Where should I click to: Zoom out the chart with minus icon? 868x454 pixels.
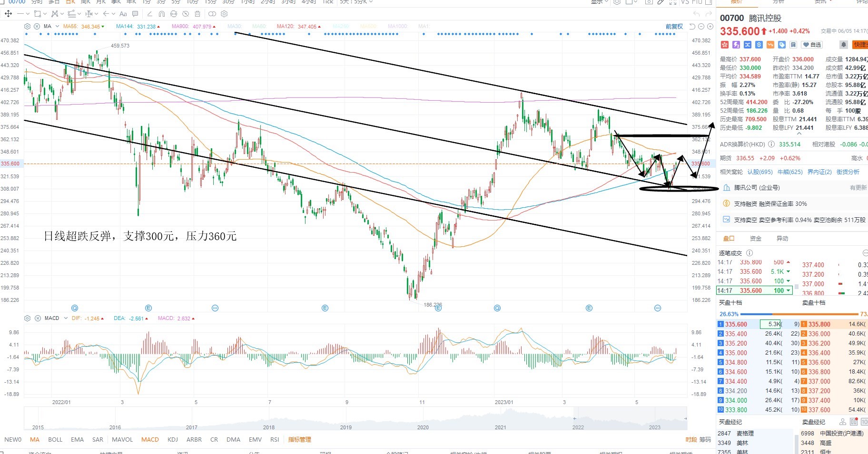point(702,26)
